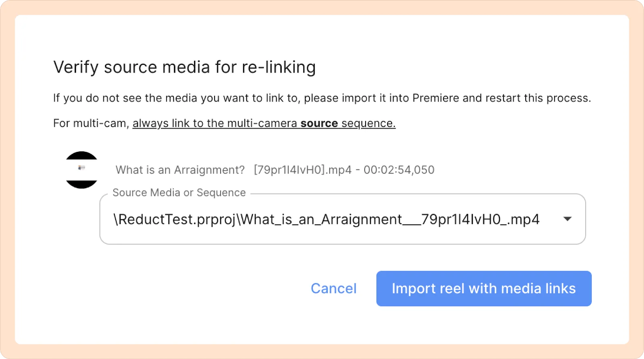Viewport: 644px width, 359px height.
Task: Click Import reel with media links
Action: click(483, 288)
